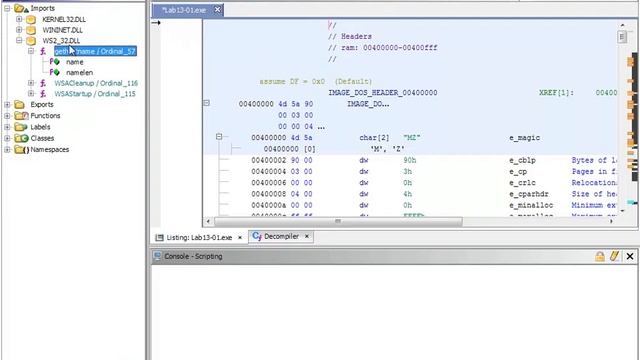Clear console with the brush icon
Image resolution: width=640 pixels, height=360 pixels.
614,256
